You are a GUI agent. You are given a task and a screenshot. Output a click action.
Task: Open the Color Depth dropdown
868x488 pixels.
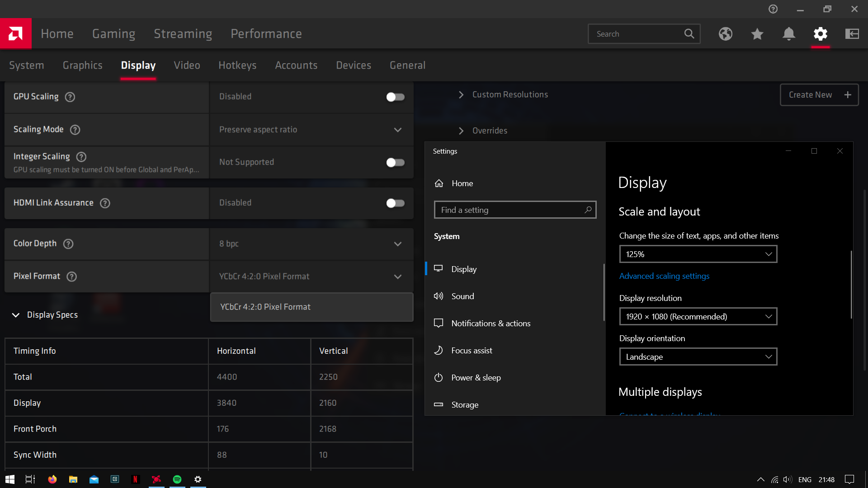pyautogui.click(x=311, y=244)
